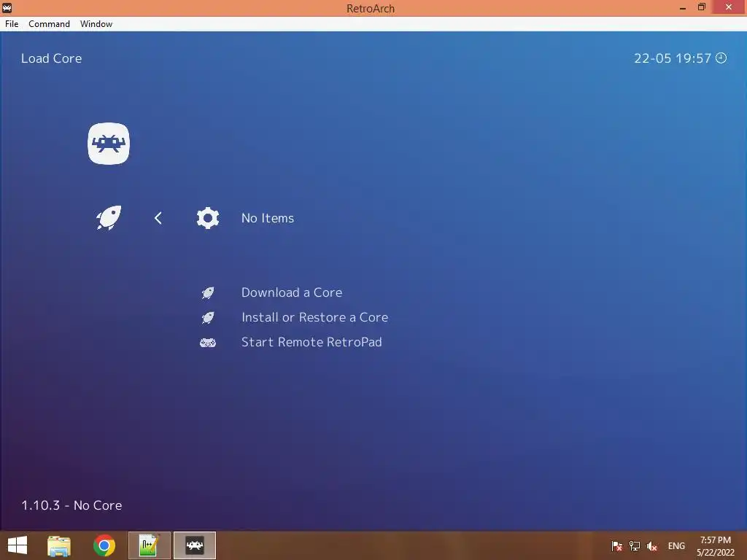
Task: Click the rocket icon beside Download a Core
Action: [208, 292]
